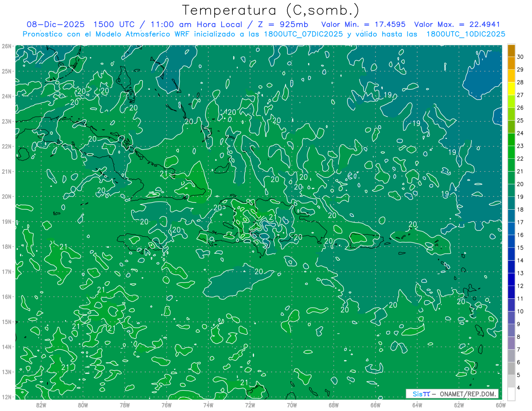Click the '22N' latitude label
Image resolution: width=532 pixels, height=411 pixels.
(7, 146)
